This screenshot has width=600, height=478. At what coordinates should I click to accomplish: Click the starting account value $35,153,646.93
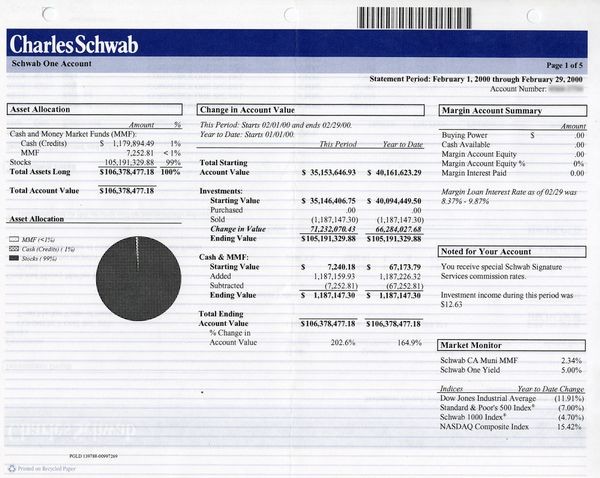329,173
